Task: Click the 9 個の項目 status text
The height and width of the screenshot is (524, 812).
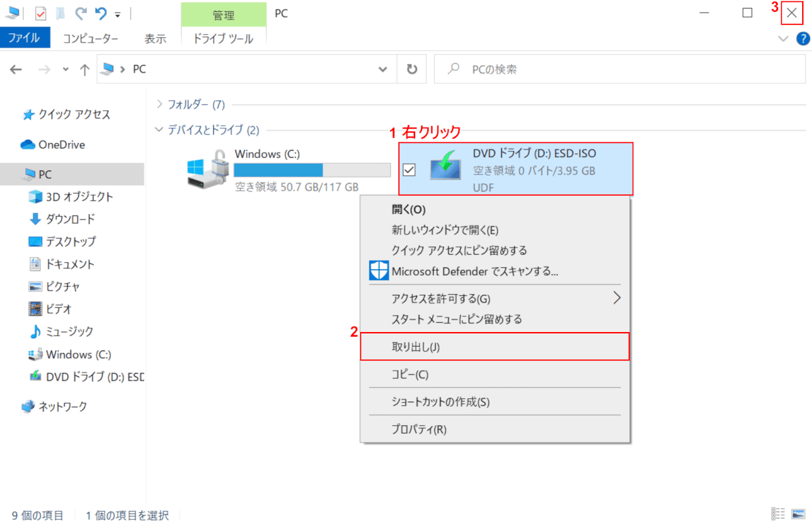Action: [x=37, y=515]
